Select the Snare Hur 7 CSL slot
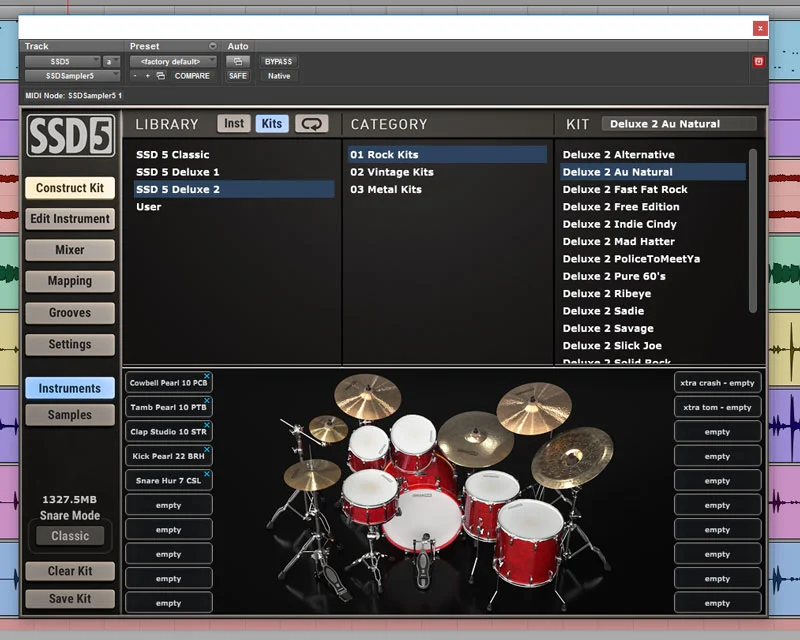Screen dimensions: 800x640 click(168, 481)
